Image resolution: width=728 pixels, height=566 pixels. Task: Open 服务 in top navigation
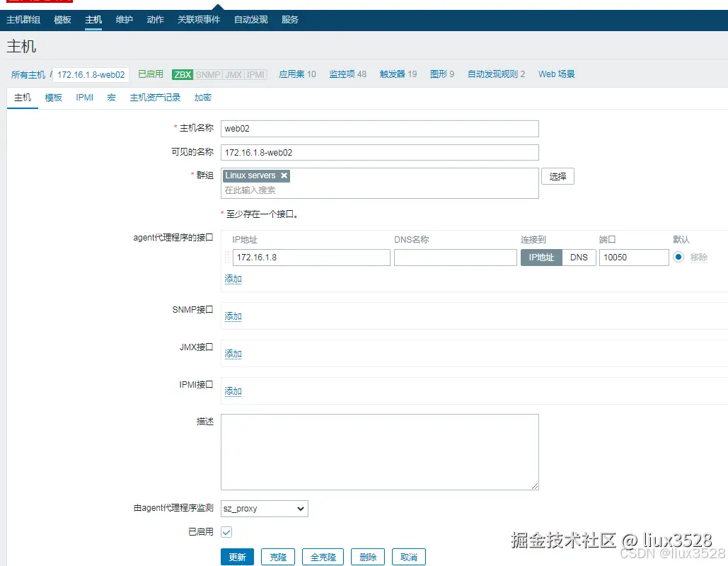pos(290,20)
